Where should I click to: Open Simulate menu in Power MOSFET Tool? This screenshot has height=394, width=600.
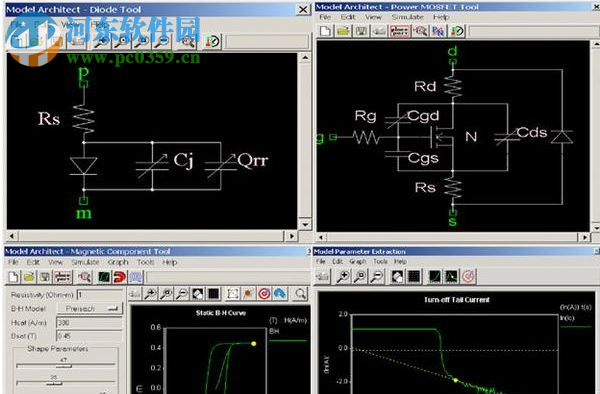(x=407, y=17)
